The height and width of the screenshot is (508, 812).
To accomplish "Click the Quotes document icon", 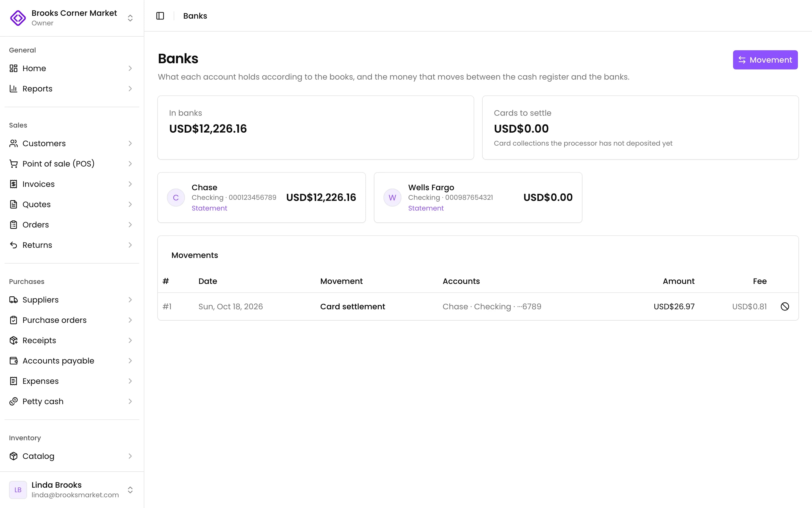I will coord(14,204).
